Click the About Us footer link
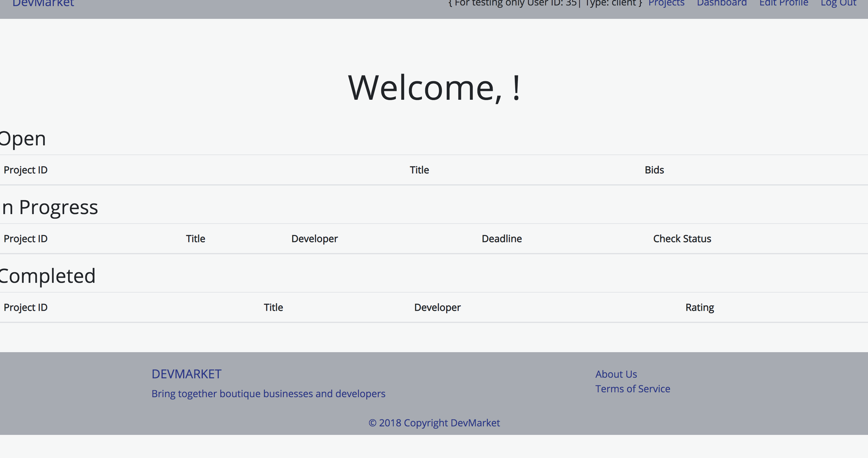Viewport: 868px width, 458px height. (x=616, y=374)
